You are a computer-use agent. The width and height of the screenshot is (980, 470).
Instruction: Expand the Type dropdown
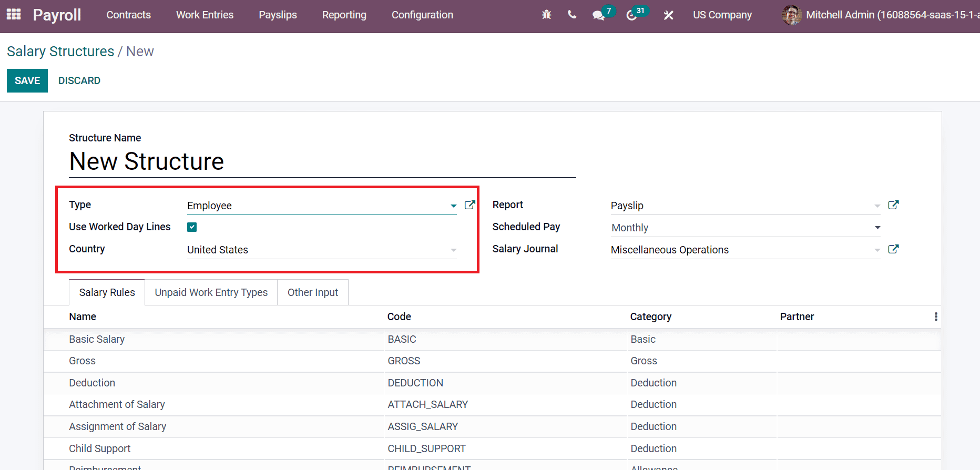pos(453,206)
